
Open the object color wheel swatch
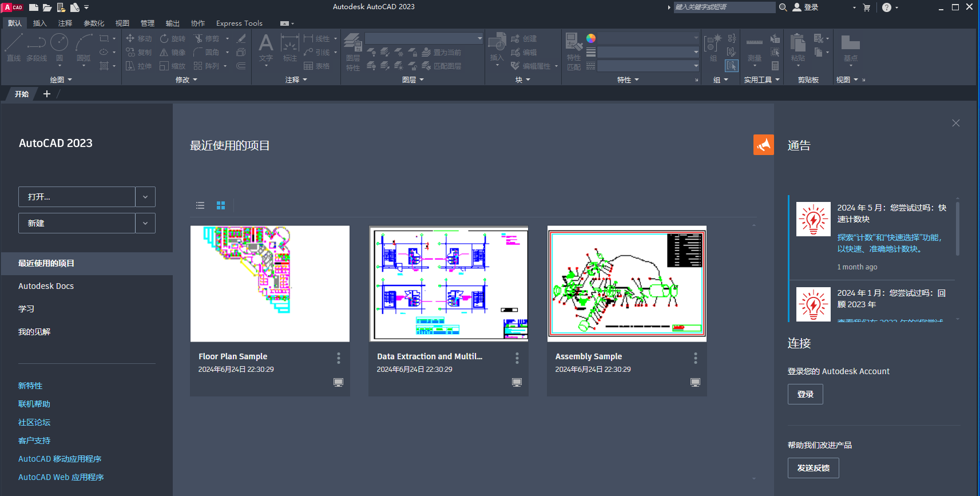[591, 38]
